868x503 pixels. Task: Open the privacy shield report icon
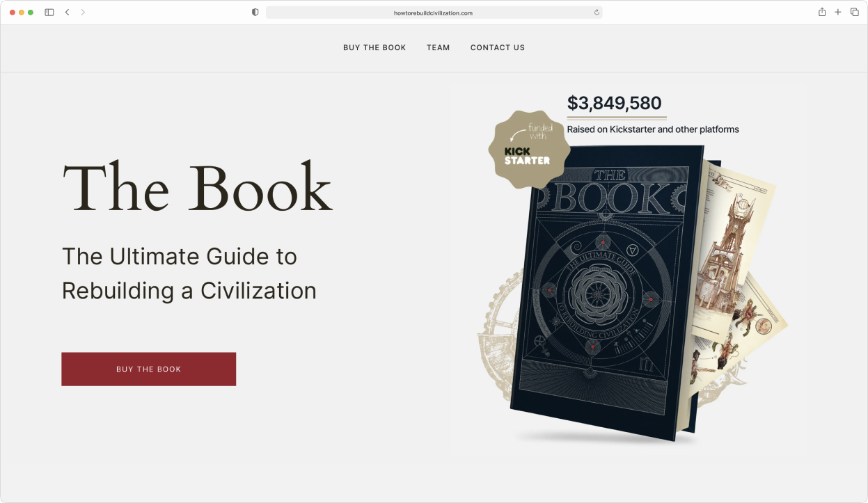(255, 13)
